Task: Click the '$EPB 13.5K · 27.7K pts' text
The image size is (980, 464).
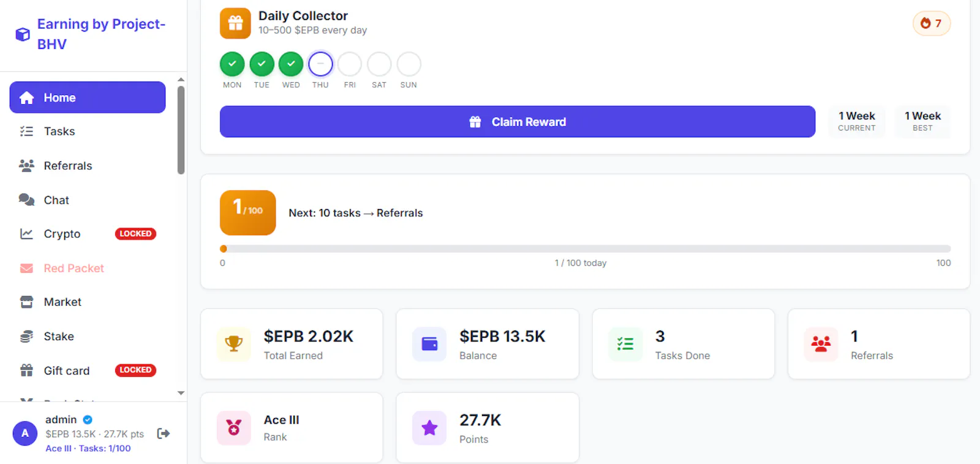Action: point(94,434)
